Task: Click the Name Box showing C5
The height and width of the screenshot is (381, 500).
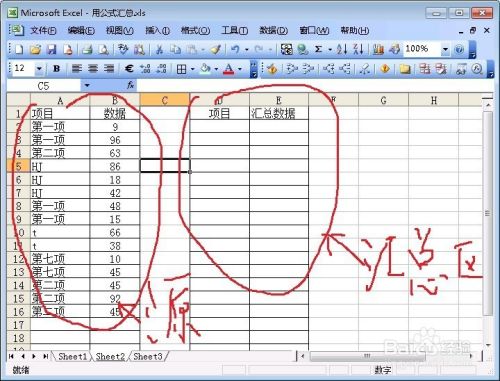Action: [x=43, y=86]
